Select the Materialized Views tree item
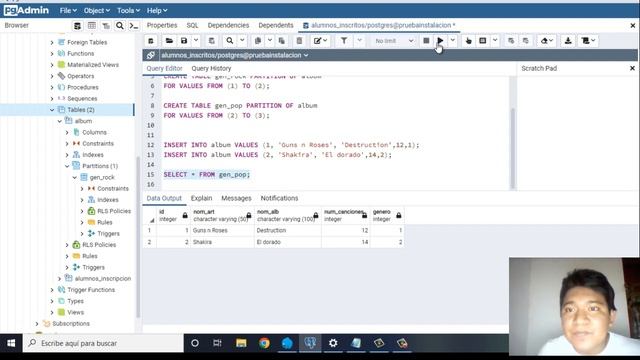The width and height of the screenshot is (640, 360). (93, 65)
